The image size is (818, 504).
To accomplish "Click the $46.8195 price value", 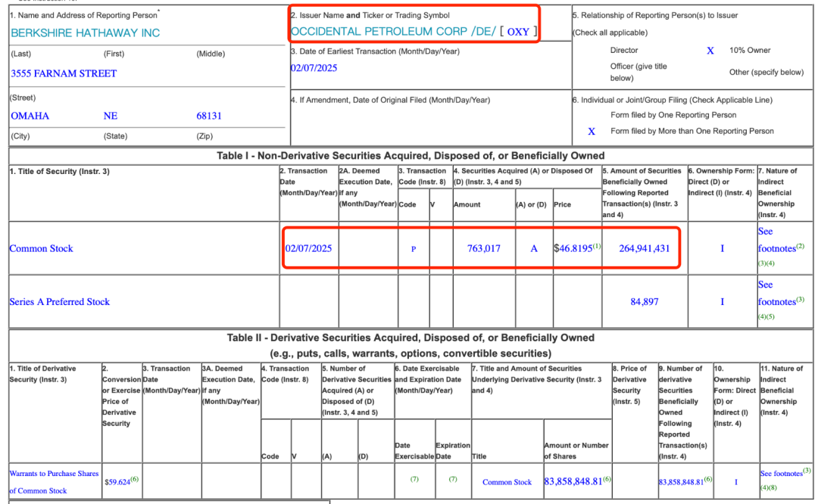I will point(573,249).
